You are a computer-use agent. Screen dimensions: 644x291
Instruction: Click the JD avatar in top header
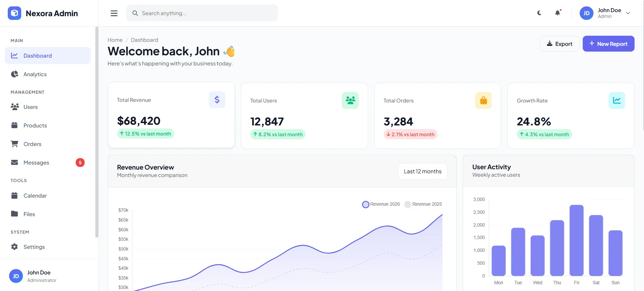click(x=586, y=13)
